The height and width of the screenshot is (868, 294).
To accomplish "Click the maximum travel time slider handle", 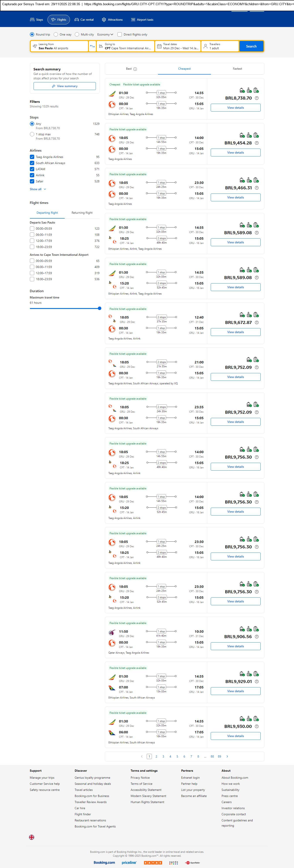I will [x=99, y=308].
